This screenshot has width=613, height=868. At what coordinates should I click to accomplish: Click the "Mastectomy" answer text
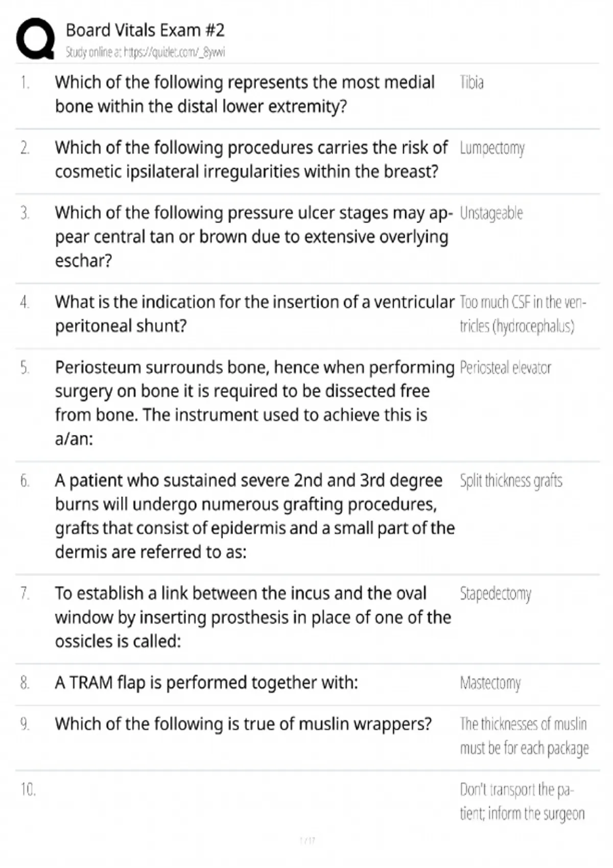pos(490,683)
